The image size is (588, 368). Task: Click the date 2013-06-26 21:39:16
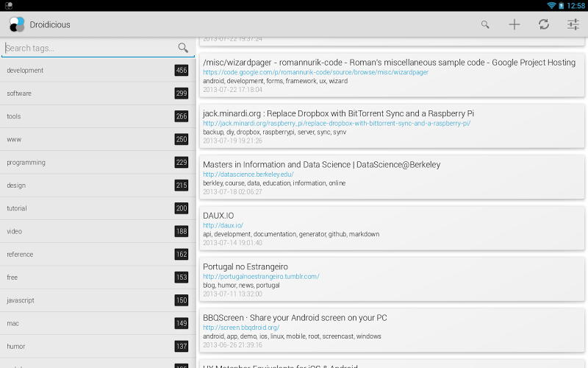[232, 345]
